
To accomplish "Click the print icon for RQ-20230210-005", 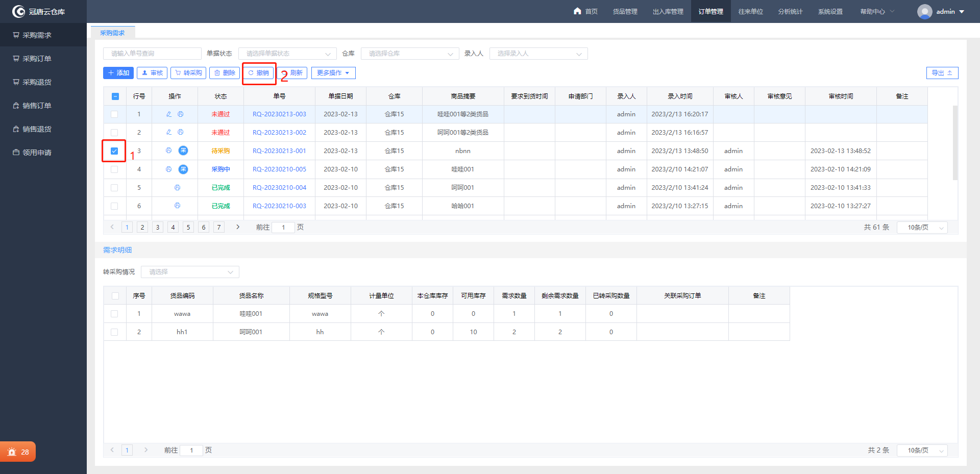I will click(168, 169).
